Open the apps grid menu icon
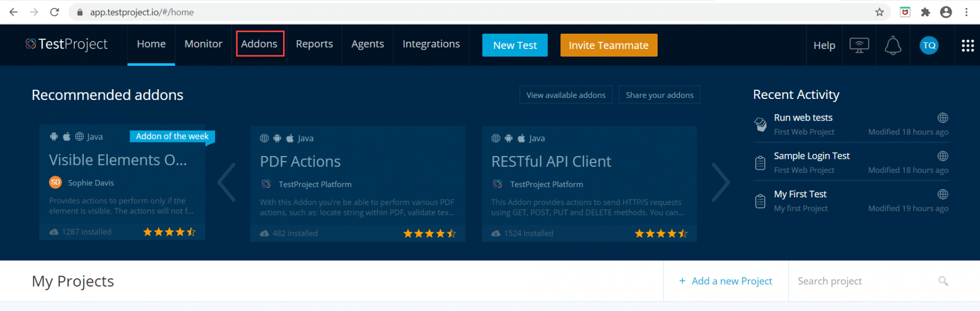Viewport: 980px width, 311px height. 967,46
